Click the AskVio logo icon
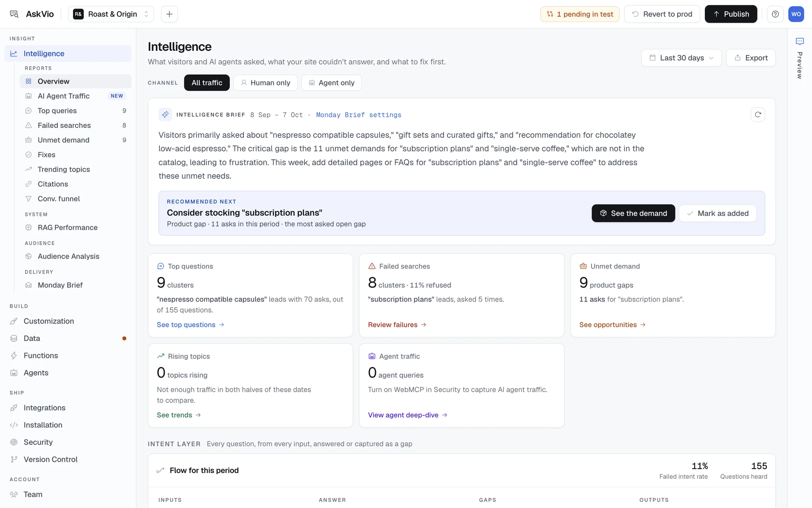The width and height of the screenshot is (812, 508). [x=14, y=14]
